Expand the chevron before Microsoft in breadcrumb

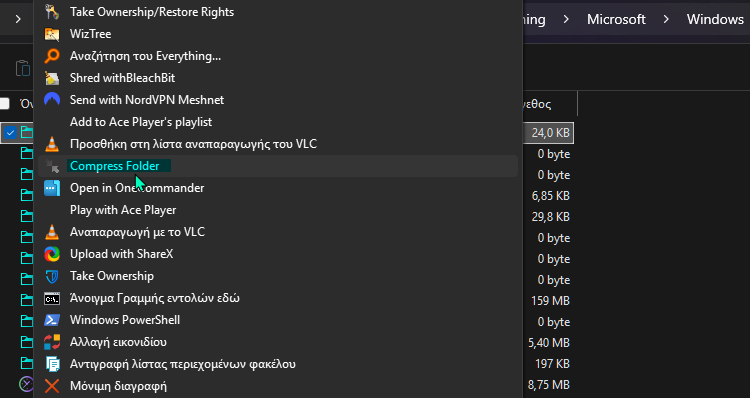click(566, 20)
